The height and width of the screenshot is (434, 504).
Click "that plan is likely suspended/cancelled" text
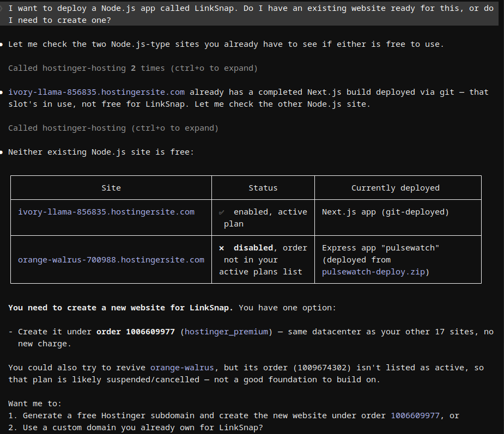pos(104,380)
